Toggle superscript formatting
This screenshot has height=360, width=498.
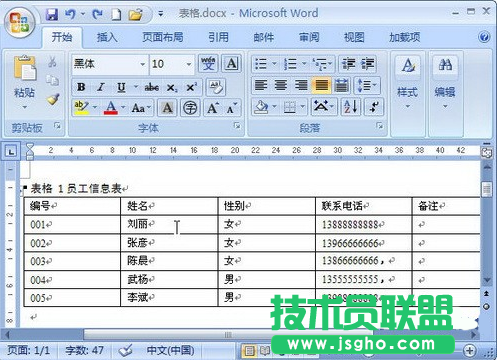(191, 87)
